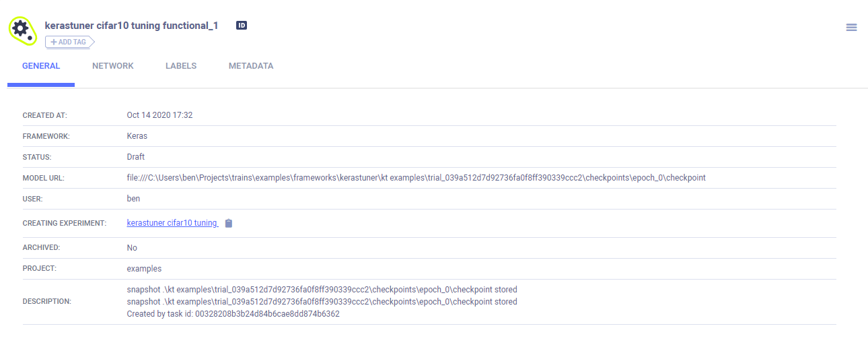Copy the creating experiment ID via clipboard icon
Viewport: 868px width, 349px height.
[229, 224]
